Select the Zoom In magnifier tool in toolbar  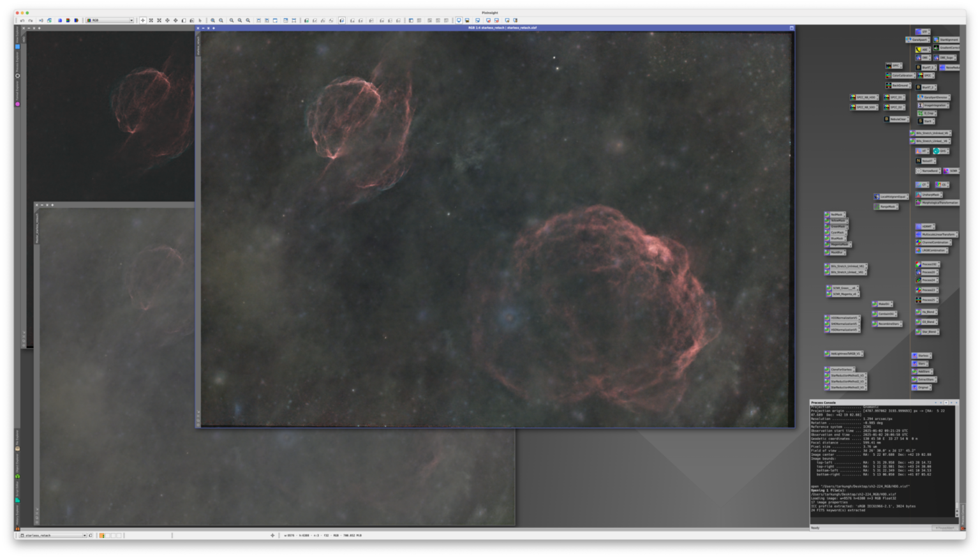pyautogui.click(x=212, y=20)
